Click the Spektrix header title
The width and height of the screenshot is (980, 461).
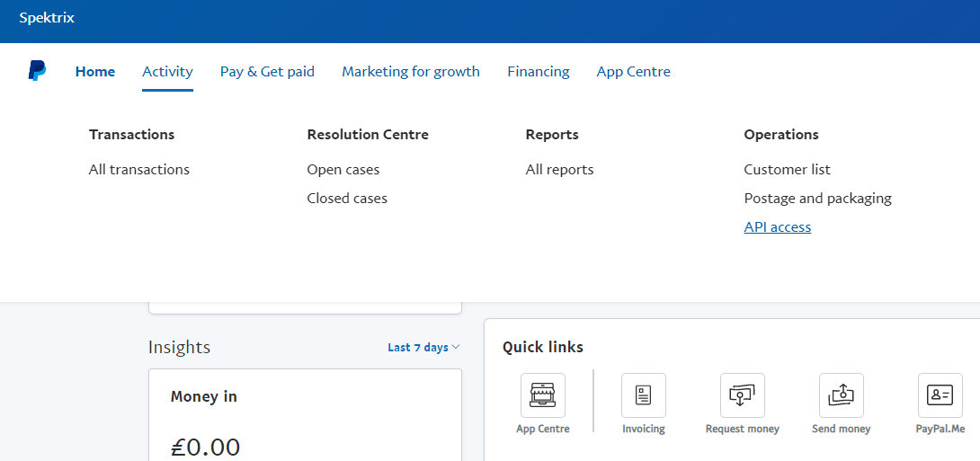coord(47,18)
